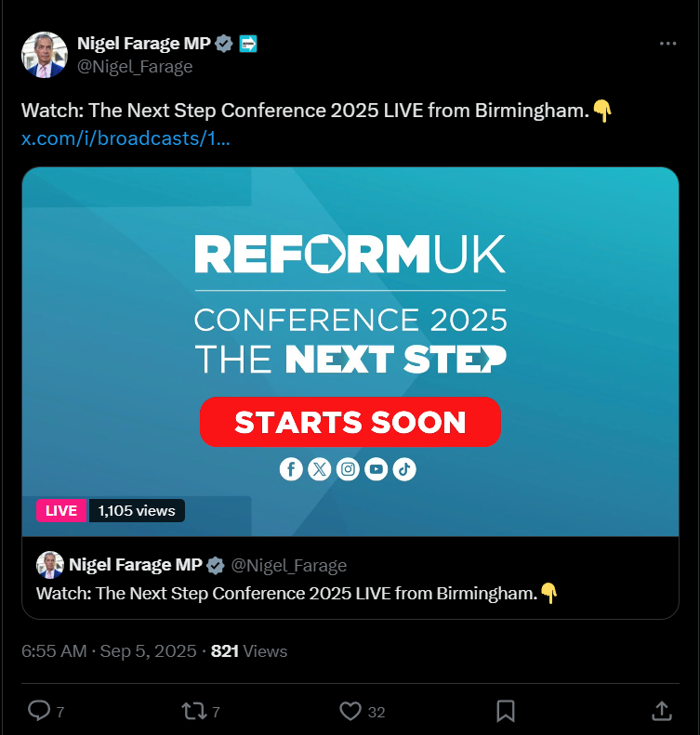Screen dimensions: 700x735
Task: Open the share upload icon
Action: [662, 711]
